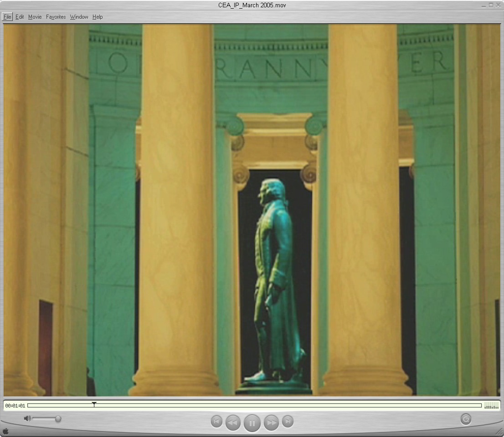Open the Help menu
Screen dimensions: 504x437
[98, 17]
